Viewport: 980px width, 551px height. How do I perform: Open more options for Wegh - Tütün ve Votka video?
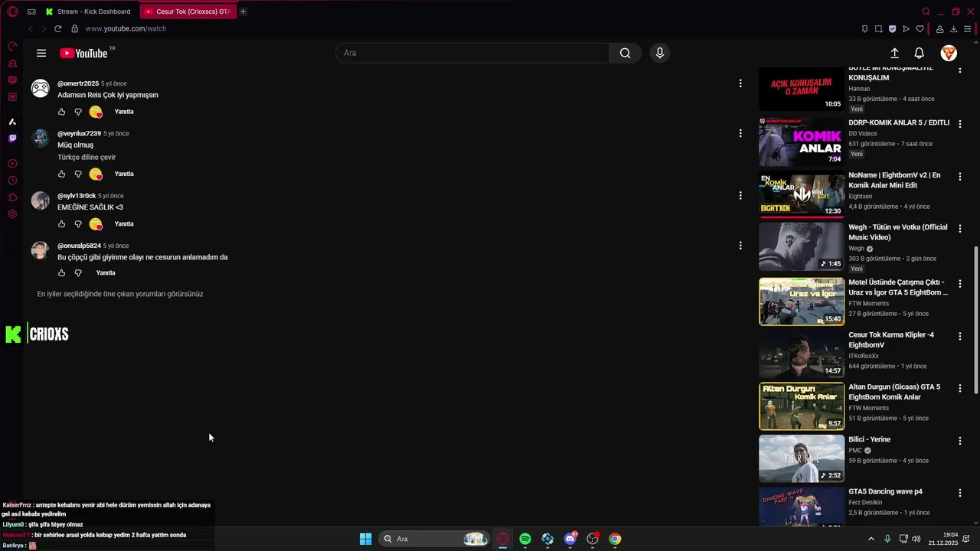click(x=959, y=228)
